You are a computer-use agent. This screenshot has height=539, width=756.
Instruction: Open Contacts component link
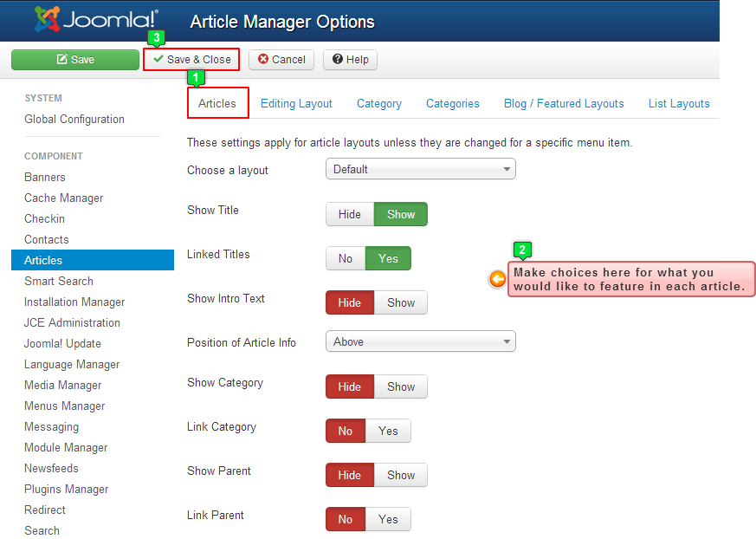tap(46, 239)
